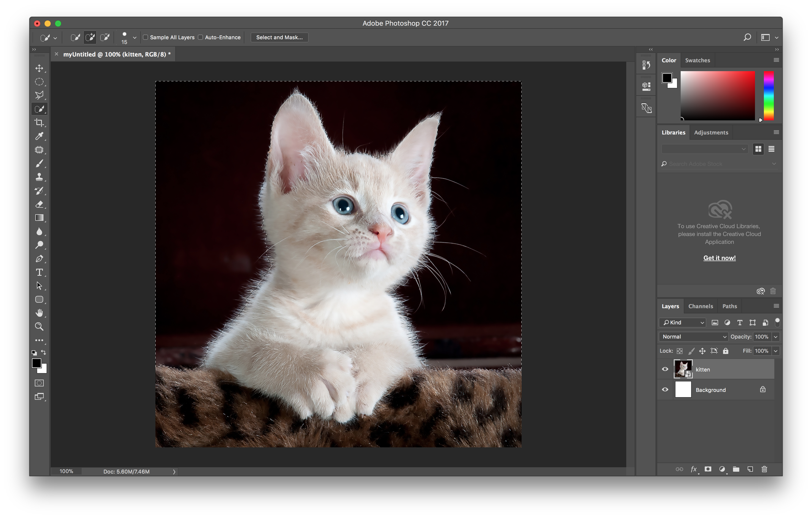
Task: Hide the kitten layer visibility
Action: point(665,369)
